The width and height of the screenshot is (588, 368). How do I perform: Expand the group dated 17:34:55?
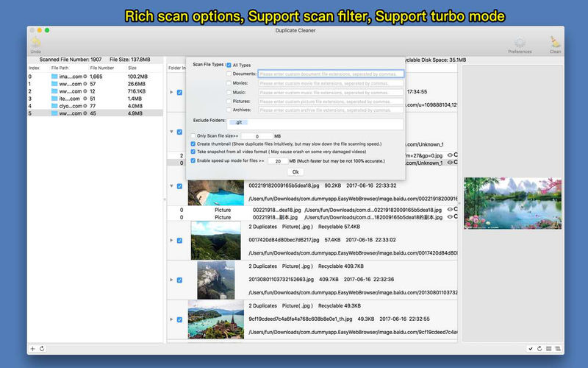pyautogui.click(x=171, y=92)
